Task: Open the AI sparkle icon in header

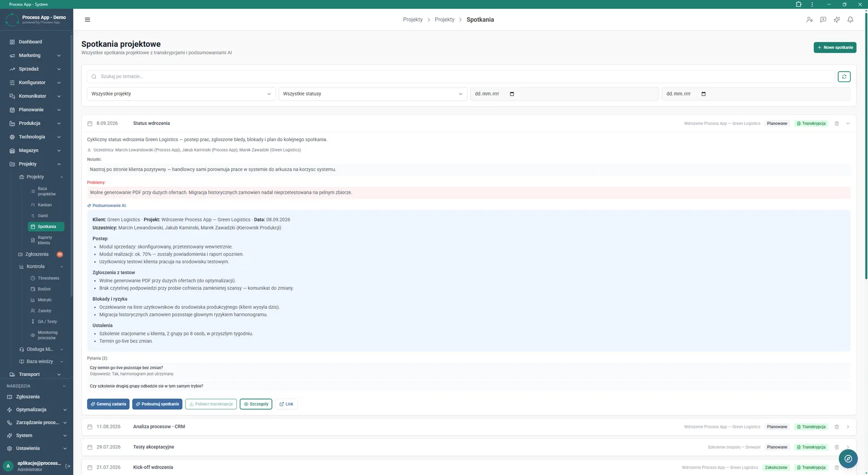Action: click(837, 20)
